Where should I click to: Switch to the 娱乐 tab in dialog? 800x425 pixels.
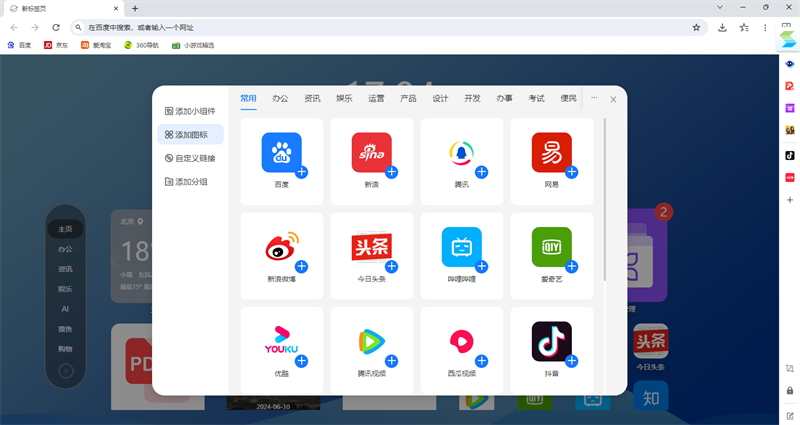344,98
